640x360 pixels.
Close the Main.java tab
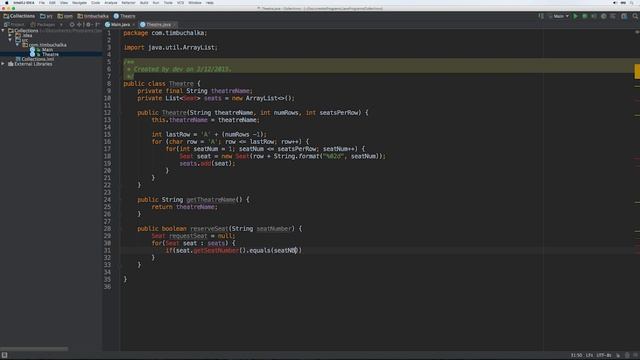(x=133, y=25)
